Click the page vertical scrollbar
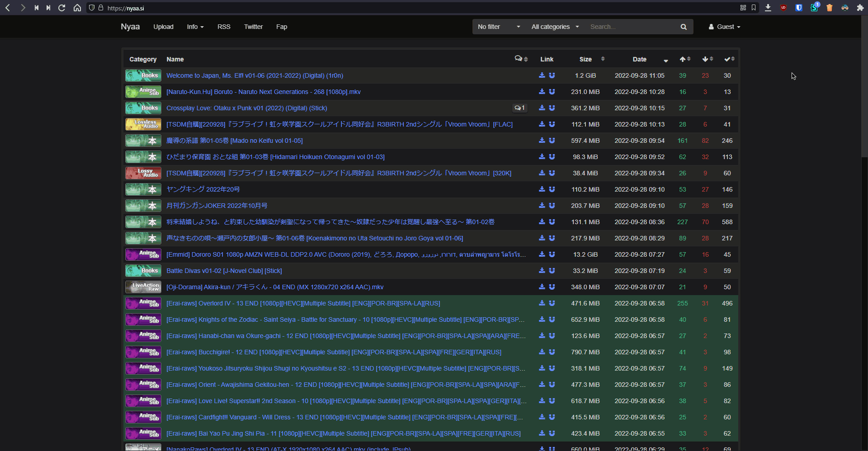Viewport: 868px width, 451px height. [x=864, y=86]
